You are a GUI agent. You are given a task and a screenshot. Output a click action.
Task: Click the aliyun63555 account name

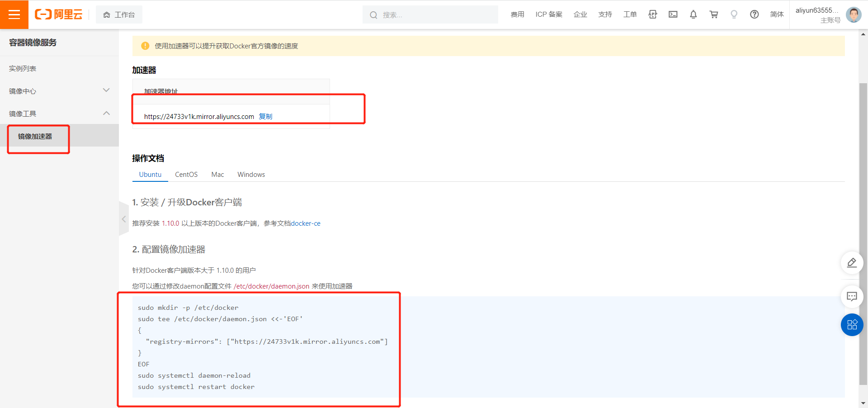[x=817, y=10]
